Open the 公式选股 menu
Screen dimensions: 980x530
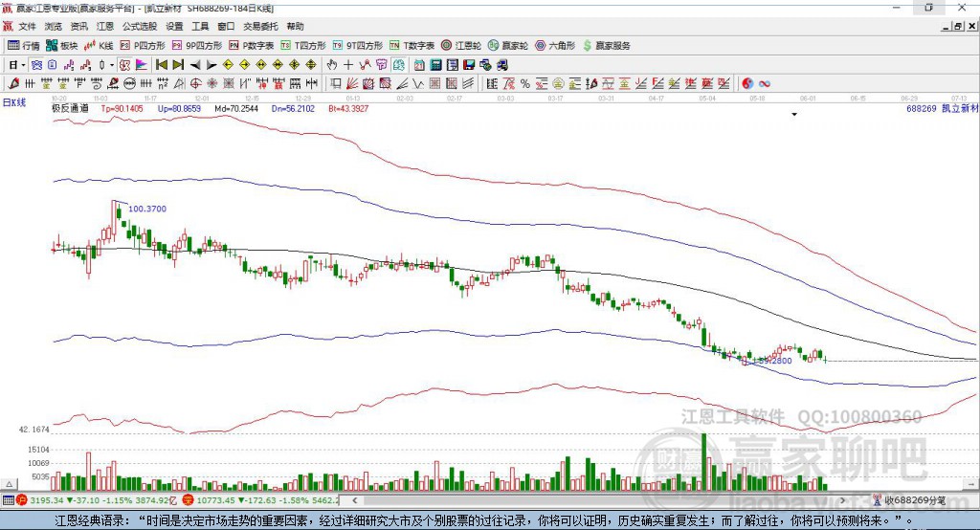click(x=140, y=26)
